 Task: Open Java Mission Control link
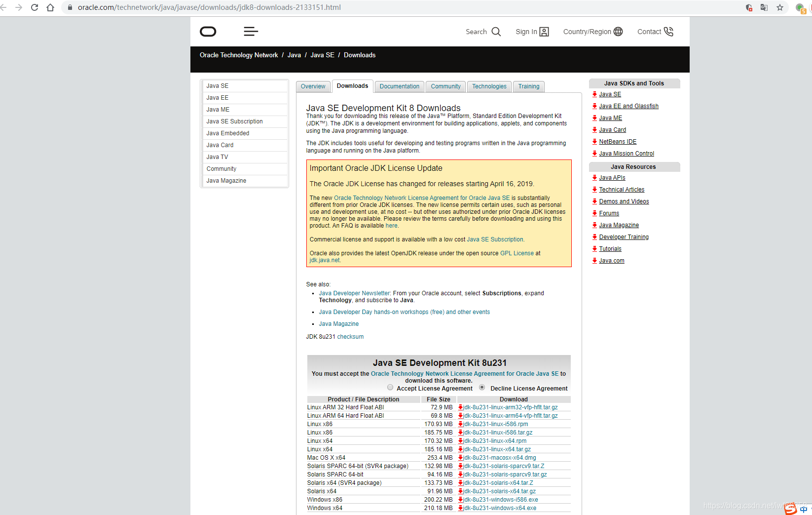pyautogui.click(x=627, y=154)
